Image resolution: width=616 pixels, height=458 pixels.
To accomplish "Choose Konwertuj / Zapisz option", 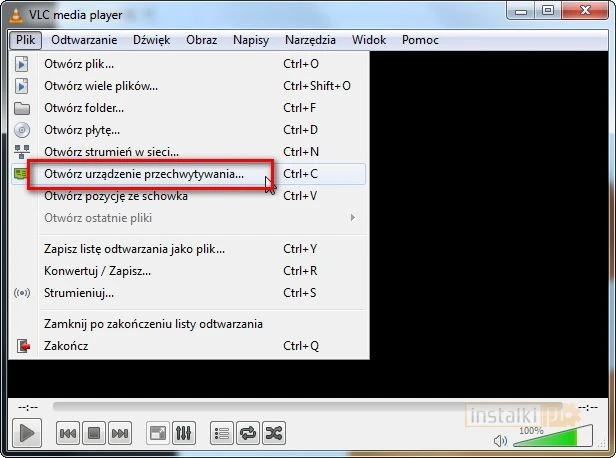I will (98, 271).
